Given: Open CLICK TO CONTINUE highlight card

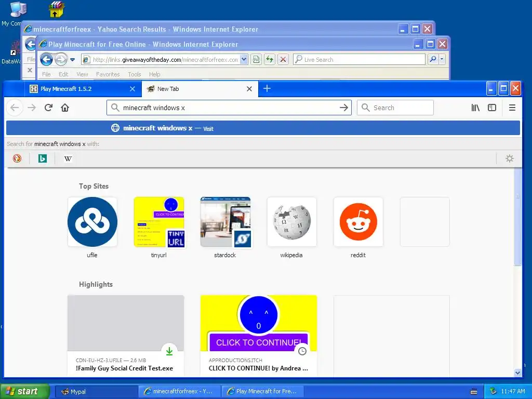Looking at the screenshot, I should click(259, 335).
